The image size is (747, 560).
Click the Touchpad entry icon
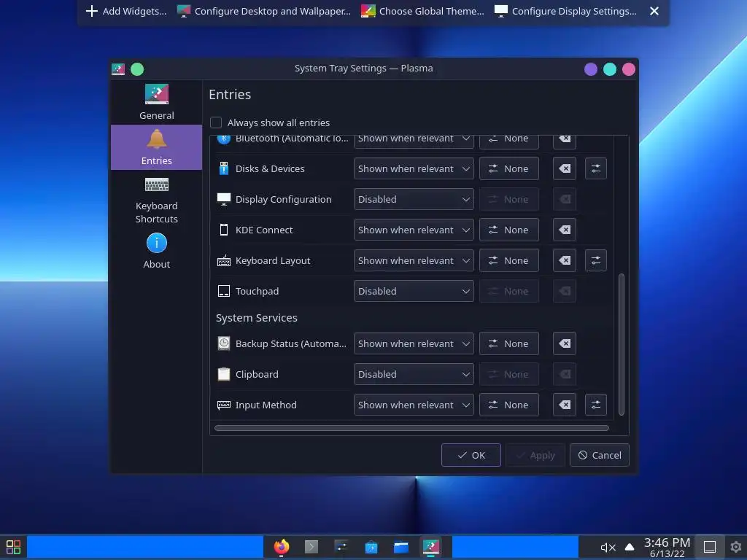[x=223, y=291]
